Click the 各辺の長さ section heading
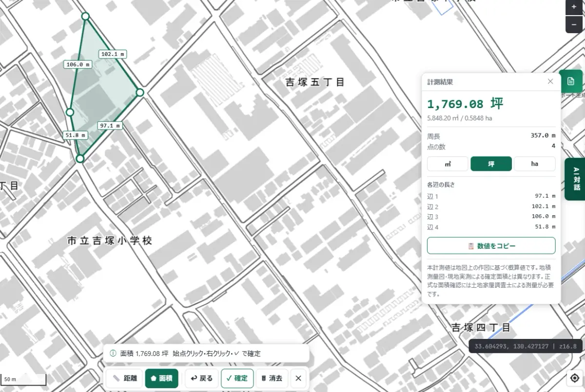 pos(440,185)
